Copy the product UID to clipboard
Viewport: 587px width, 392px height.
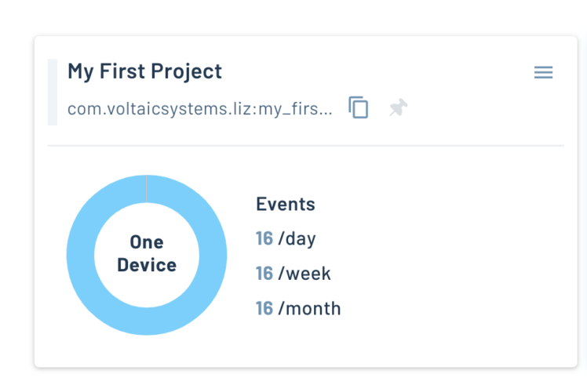[x=359, y=107]
